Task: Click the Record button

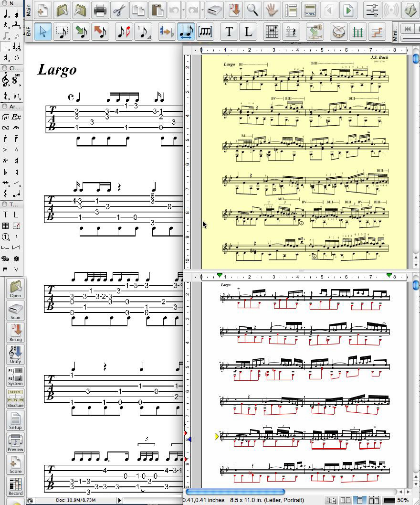Action: click(x=15, y=486)
